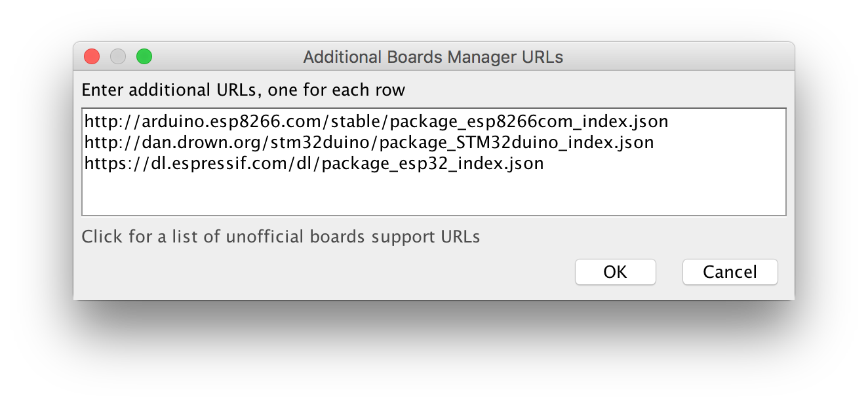Click end of the dan.drown.org URL

[x=653, y=142]
